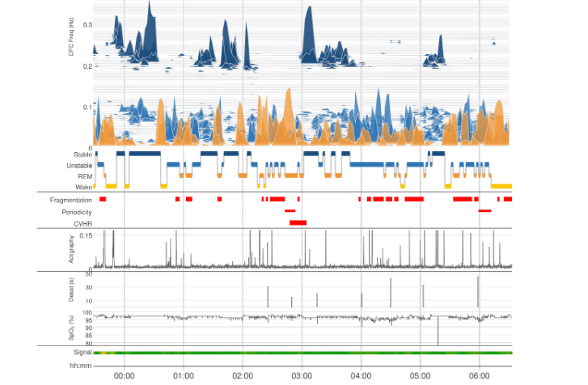Click the CVHR row label
588x385 pixels.
pos(82,222)
